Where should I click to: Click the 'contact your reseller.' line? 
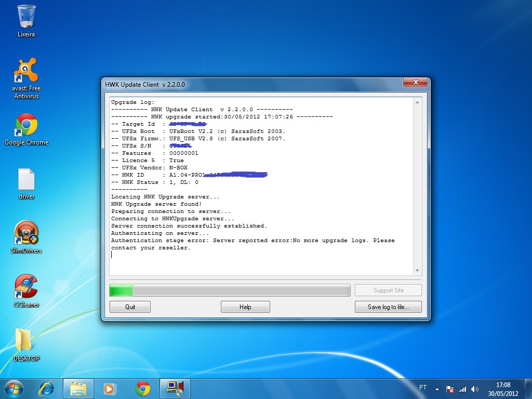point(151,248)
